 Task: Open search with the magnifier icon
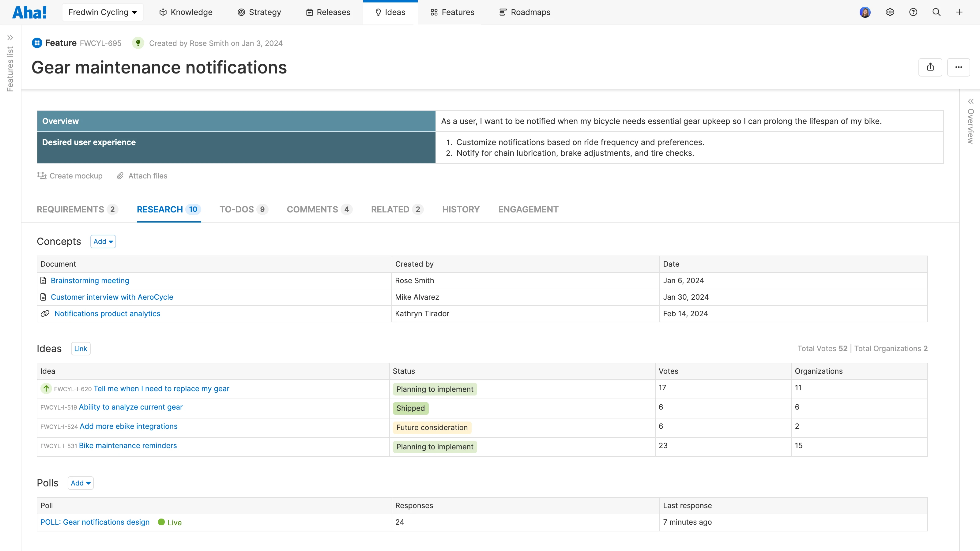936,12
